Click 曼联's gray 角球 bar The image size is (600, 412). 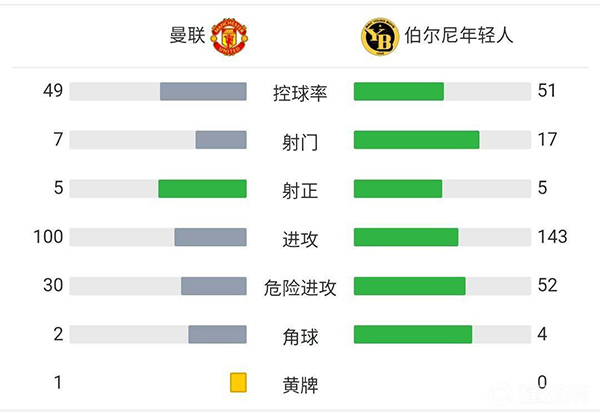click(x=217, y=334)
